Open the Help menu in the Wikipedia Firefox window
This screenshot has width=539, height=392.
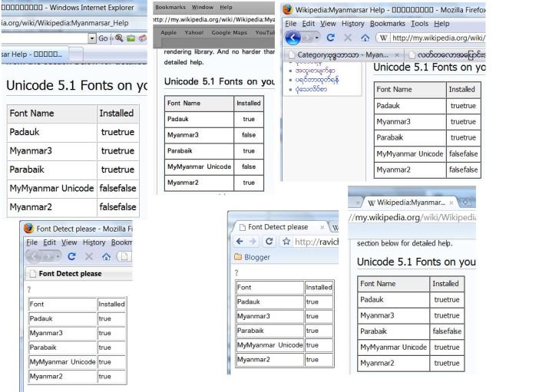coord(441,24)
